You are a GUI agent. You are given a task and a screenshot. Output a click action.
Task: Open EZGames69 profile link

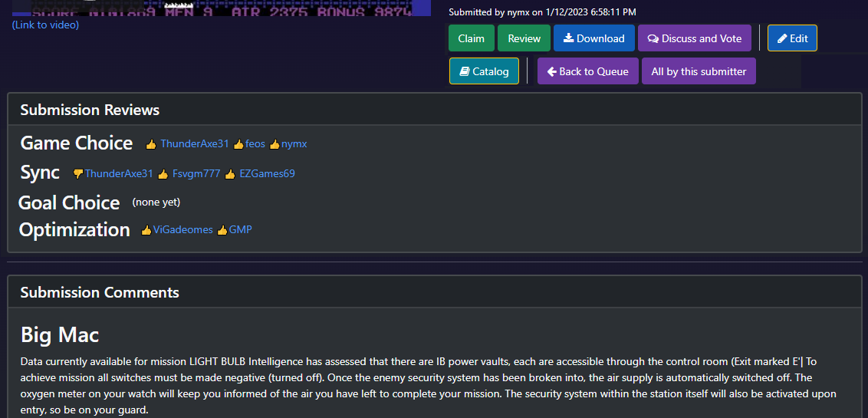tap(267, 174)
